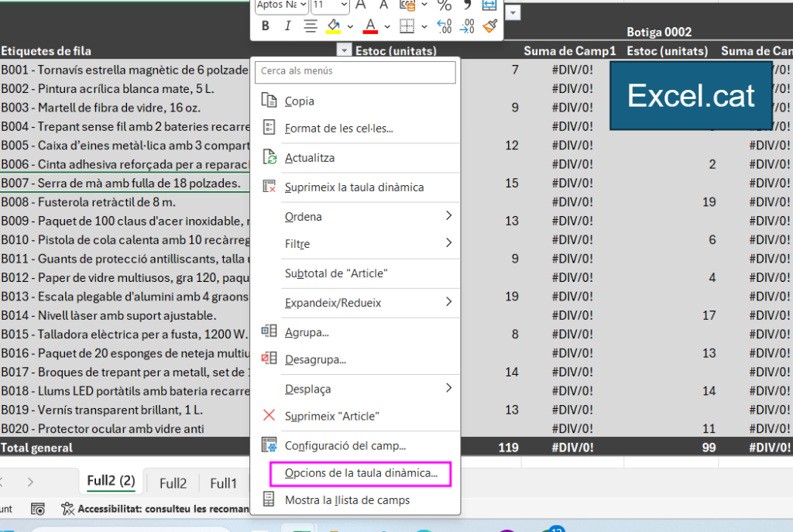Viewport: 793px width, 532px height.
Task: Select Suprimeix "Article" menu entry
Action: click(x=355, y=416)
